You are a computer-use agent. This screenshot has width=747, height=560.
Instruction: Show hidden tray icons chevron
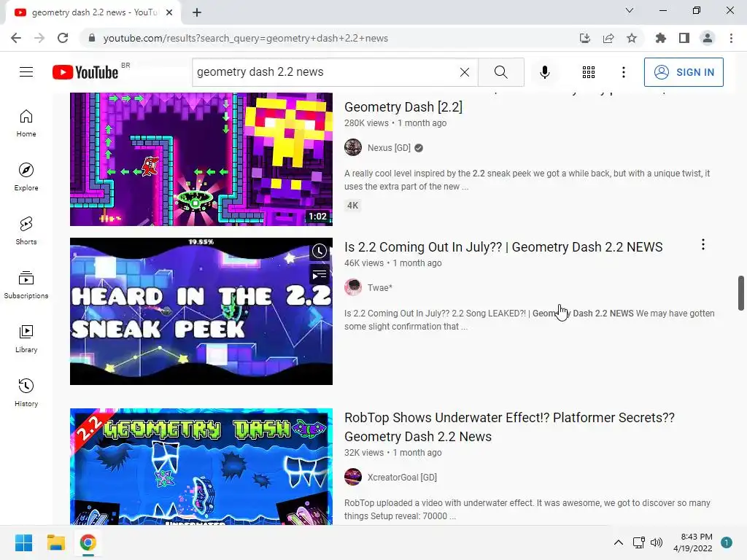tap(619, 542)
